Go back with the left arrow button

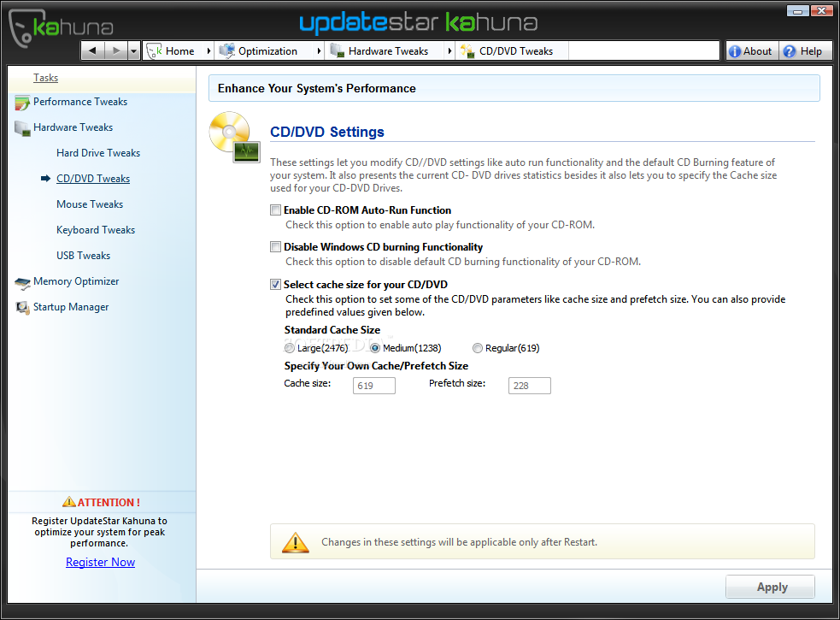92,51
